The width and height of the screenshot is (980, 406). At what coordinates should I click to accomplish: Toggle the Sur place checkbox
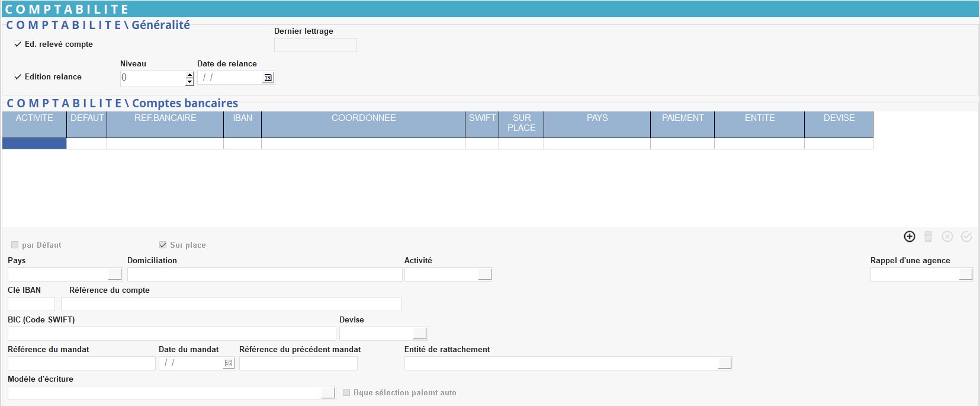(x=163, y=245)
